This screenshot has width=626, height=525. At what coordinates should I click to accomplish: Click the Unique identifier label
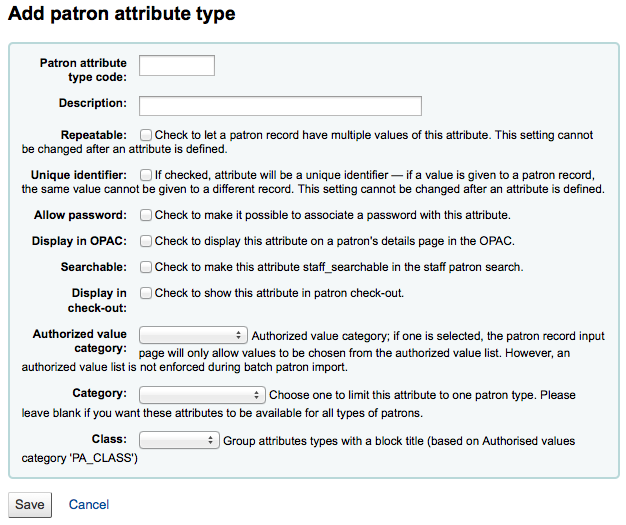[79, 175]
